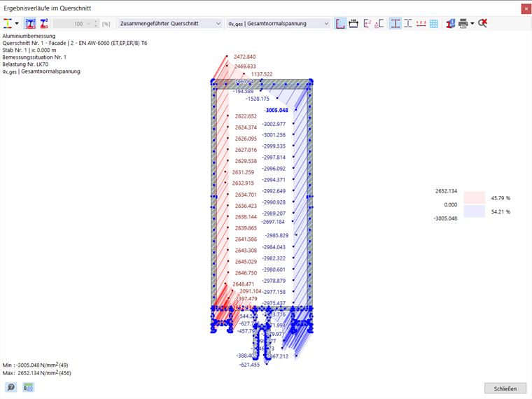Click the bold blue value -3005.048 in diagram

[x=276, y=111]
